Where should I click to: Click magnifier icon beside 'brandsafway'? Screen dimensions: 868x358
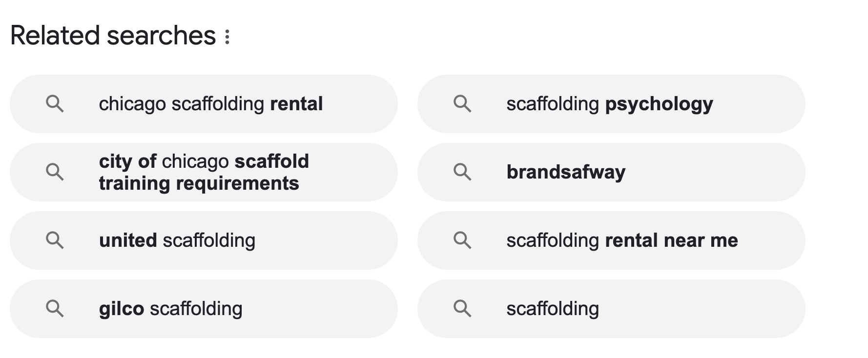click(462, 172)
